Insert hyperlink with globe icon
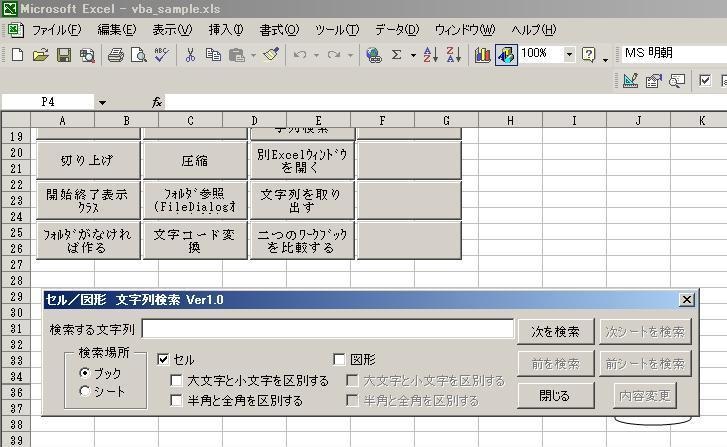 coord(373,55)
